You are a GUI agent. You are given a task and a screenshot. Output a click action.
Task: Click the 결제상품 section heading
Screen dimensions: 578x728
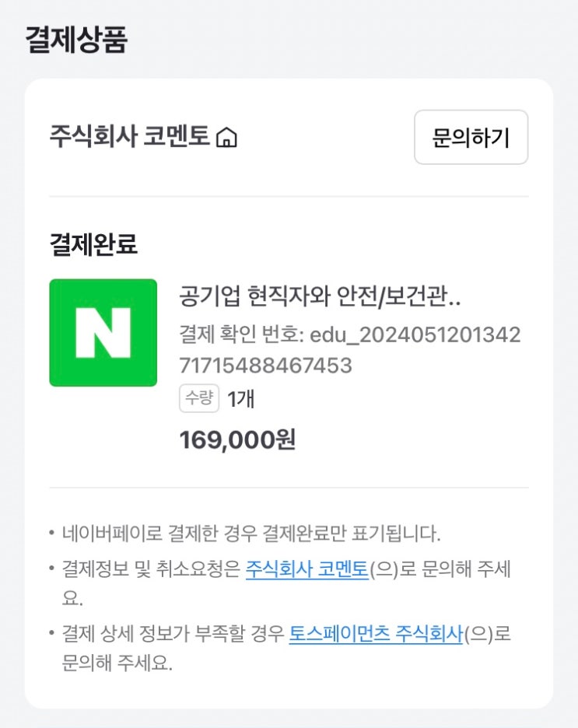click(x=76, y=40)
